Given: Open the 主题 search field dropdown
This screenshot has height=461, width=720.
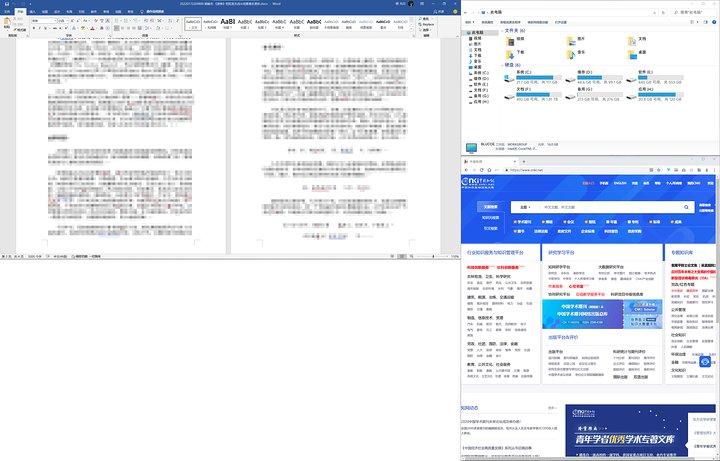Looking at the screenshot, I should (x=525, y=205).
